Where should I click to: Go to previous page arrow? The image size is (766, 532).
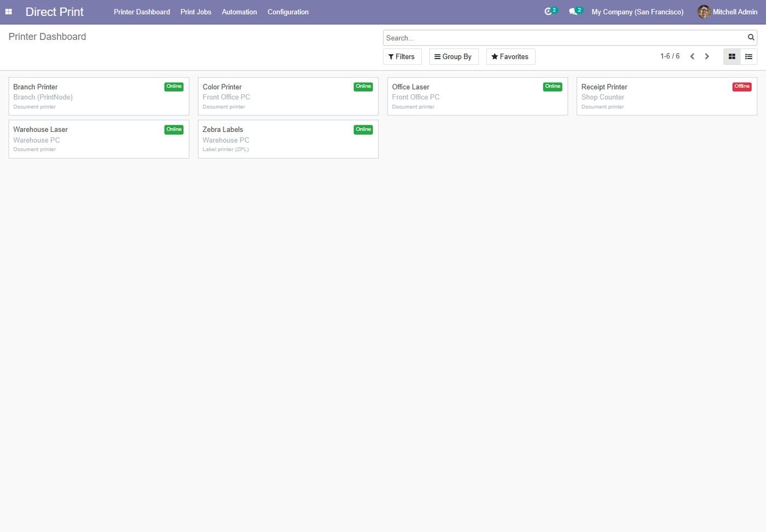click(x=692, y=56)
